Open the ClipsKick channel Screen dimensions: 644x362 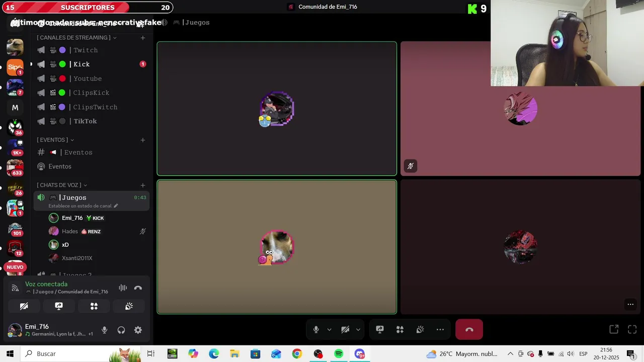[92, 93]
